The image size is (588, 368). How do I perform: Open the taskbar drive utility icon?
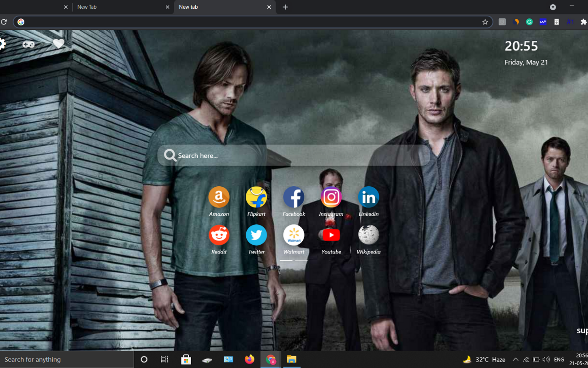pos(207,359)
